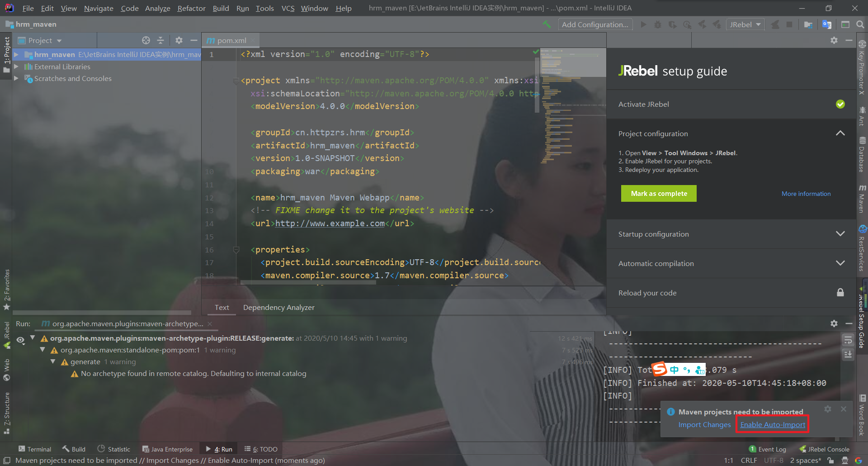
Task: Open the Database sidebar tool window
Action: 862,155
